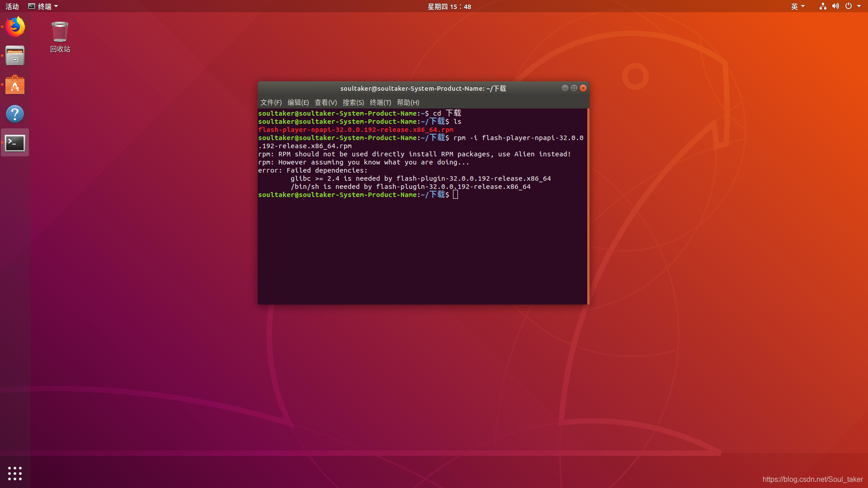
Task: Open the 文件(F) menu in terminal
Action: [271, 103]
